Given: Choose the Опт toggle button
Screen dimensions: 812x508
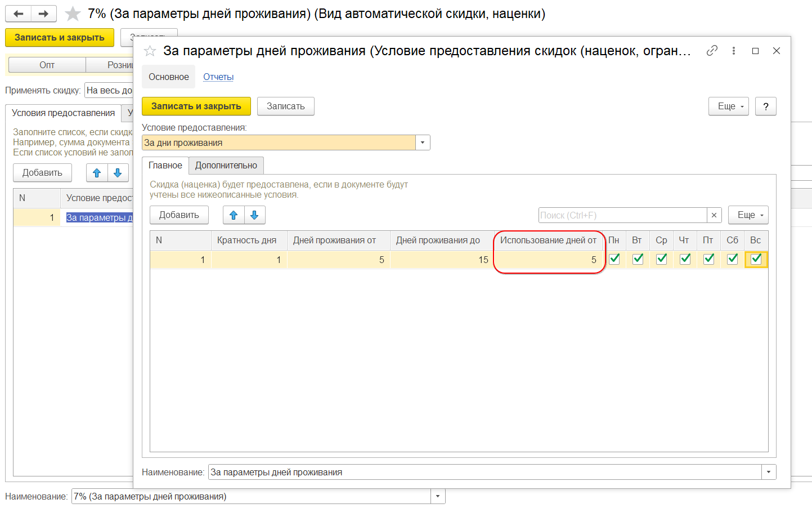Looking at the screenshot, I should [x=47, y=65].
